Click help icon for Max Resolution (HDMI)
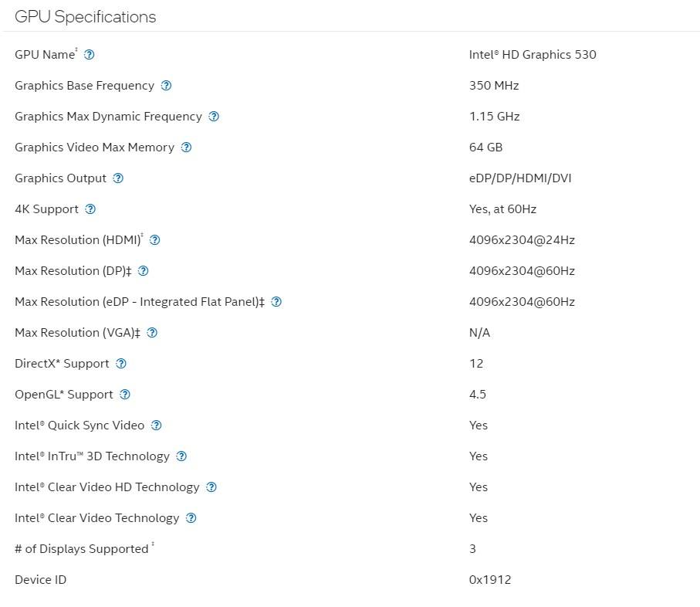The image size is (700, 607). pos(155,240)
